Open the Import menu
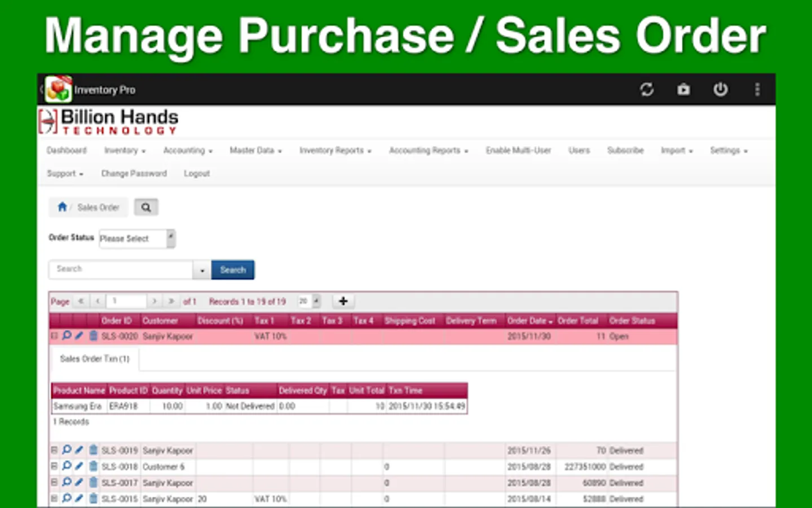 [x=677, y=150]
